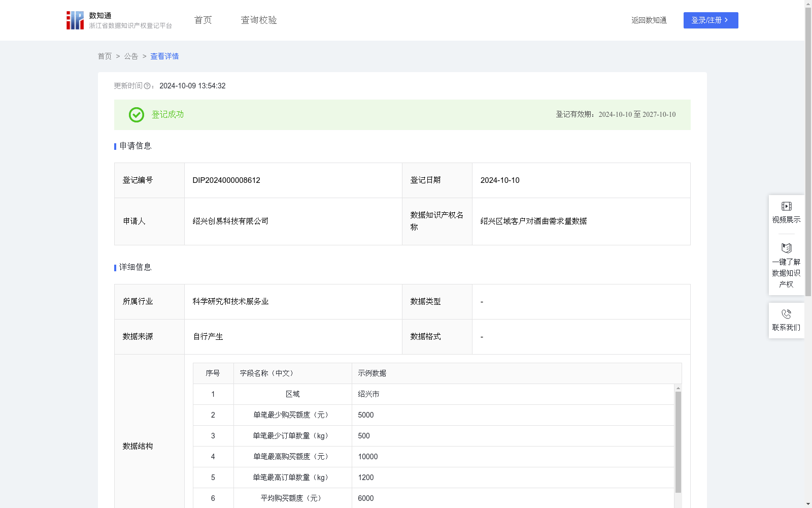Click the 登记编号 label cell
812x508 pixels.
click(149, 180)
